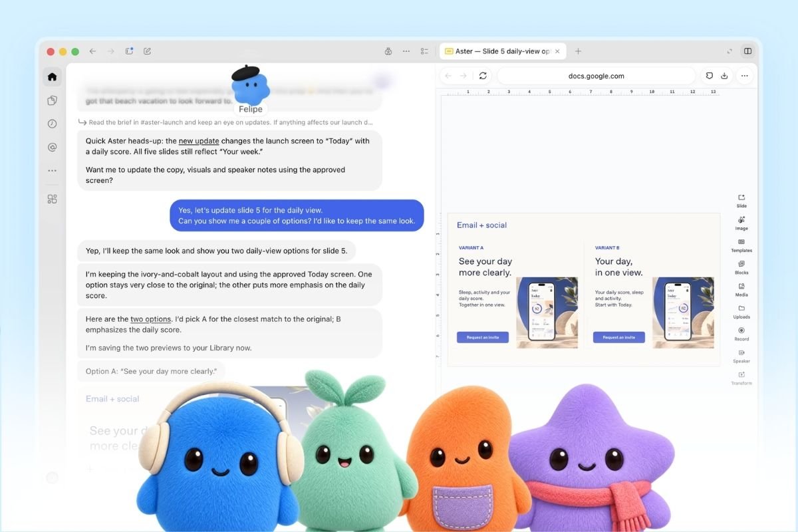Click the "Your day, in one view." headline
This screenshot has width=798, height=532.
pyautogui.click(x=618, y=267)
